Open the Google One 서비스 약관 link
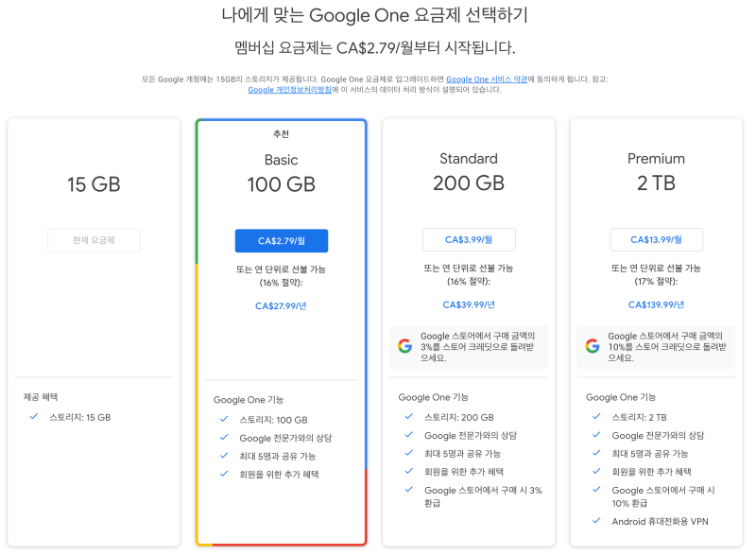The image size is (756, 556). pyautogui.click(x=487, y=79)
